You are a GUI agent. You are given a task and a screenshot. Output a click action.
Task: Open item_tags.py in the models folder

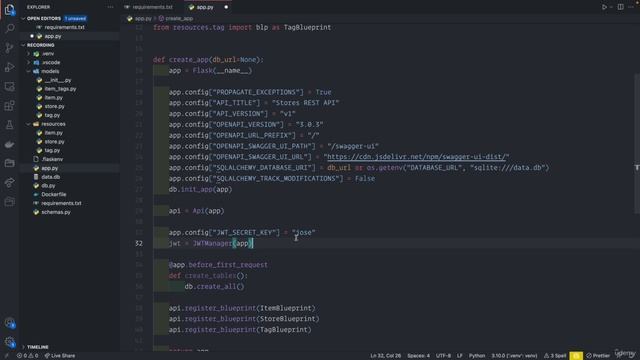[x=60, y=89]
